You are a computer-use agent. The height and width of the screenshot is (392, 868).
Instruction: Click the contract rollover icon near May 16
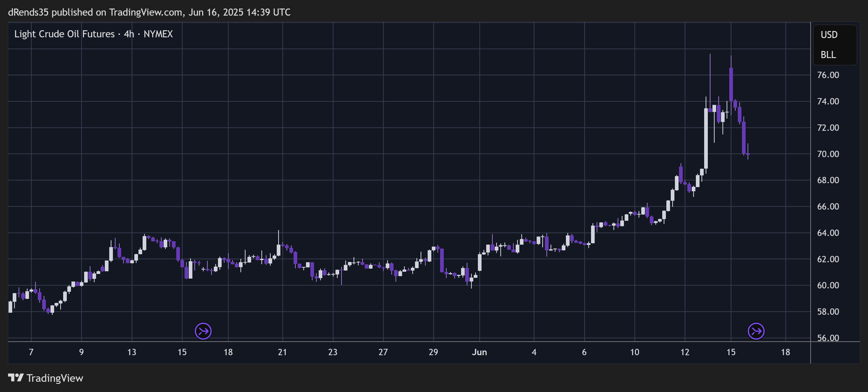click(x=203, y=331)
